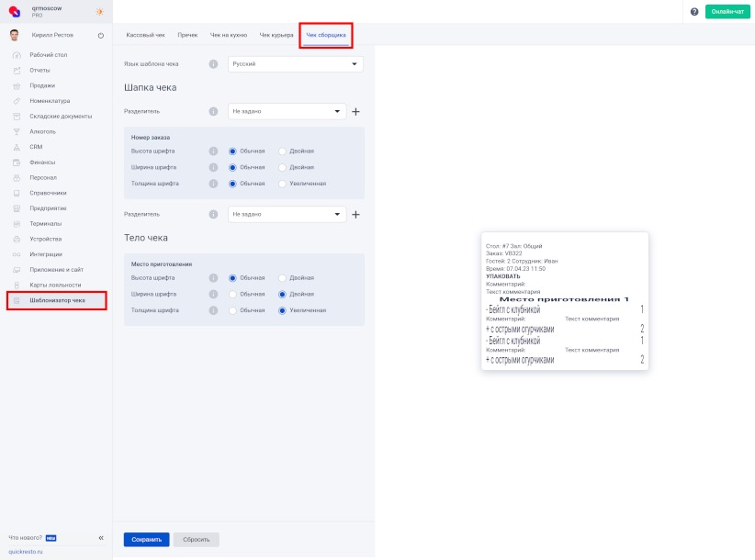Viewport: 755px width, 560px height.
Task: Click the Персонал sidebar icon
Action: 17,178
